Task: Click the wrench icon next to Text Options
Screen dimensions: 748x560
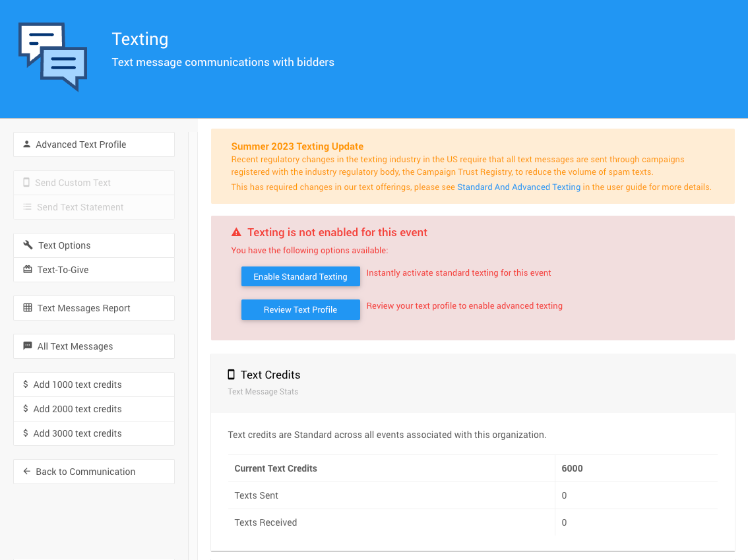Action: (x=28, y=245)
